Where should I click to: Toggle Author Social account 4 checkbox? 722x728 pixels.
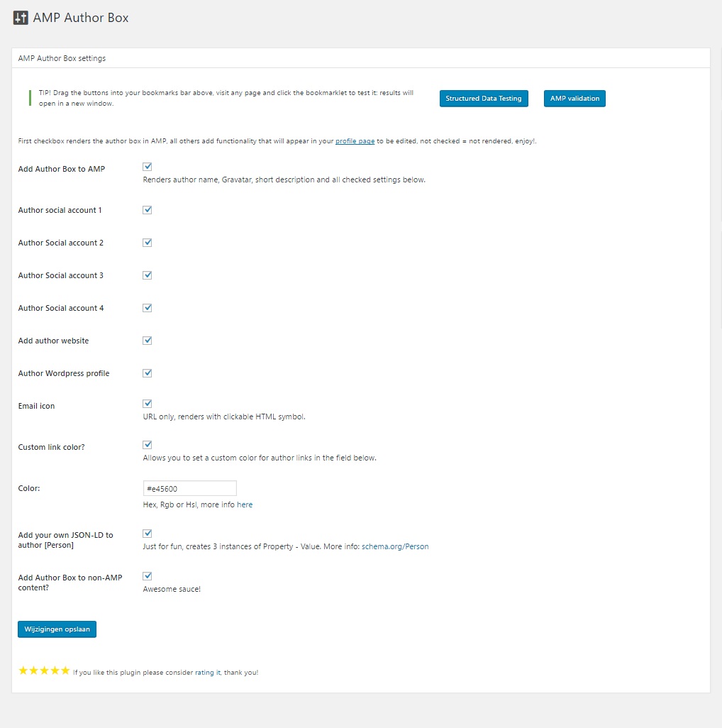pyautogui.click(x=147, y=308)
